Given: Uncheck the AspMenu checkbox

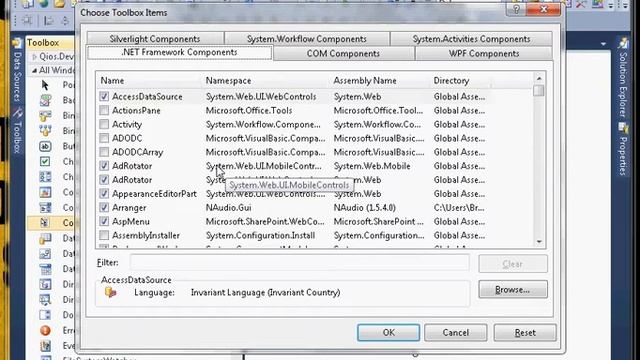Looking at the screenshot, I should point(104,221).
